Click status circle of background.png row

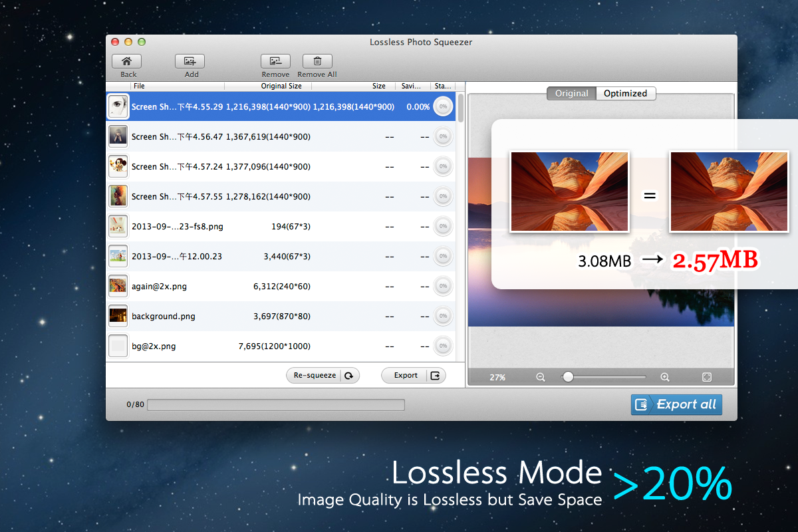pos(443,316)
